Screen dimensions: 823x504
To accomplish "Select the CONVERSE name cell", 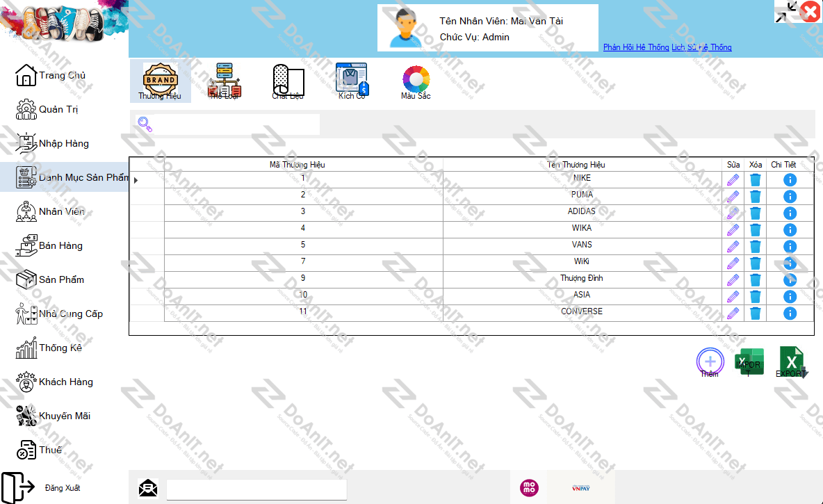I will point(582,312).
